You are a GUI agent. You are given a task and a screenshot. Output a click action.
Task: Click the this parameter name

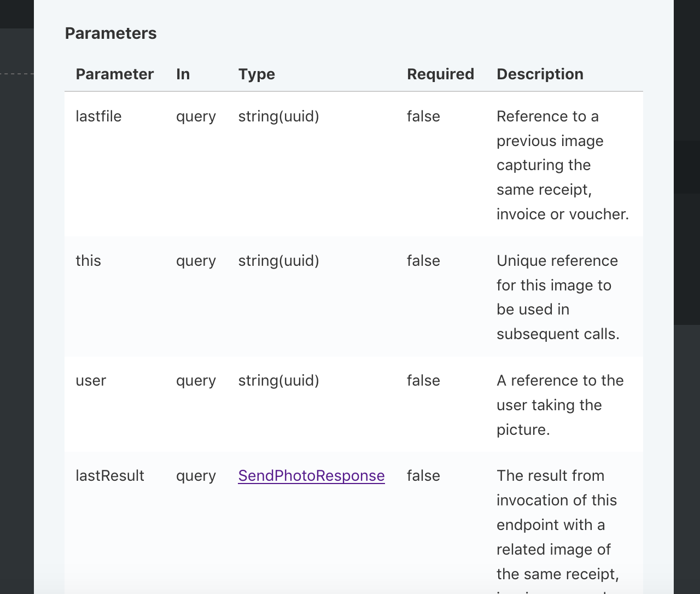88,261
